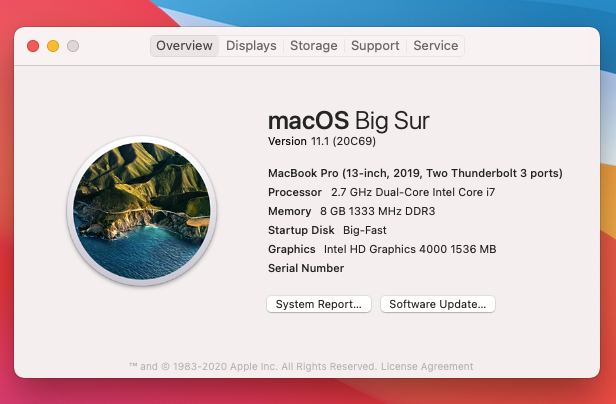Click the Intel HD Graphics 4000 1536 MB value
616x404 pixels.
(x=410, y=249)
